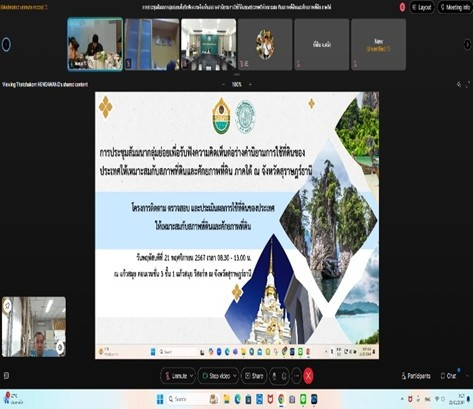Raise hand icon in meeting controls
473x409 pixels.
pos(275,376)
